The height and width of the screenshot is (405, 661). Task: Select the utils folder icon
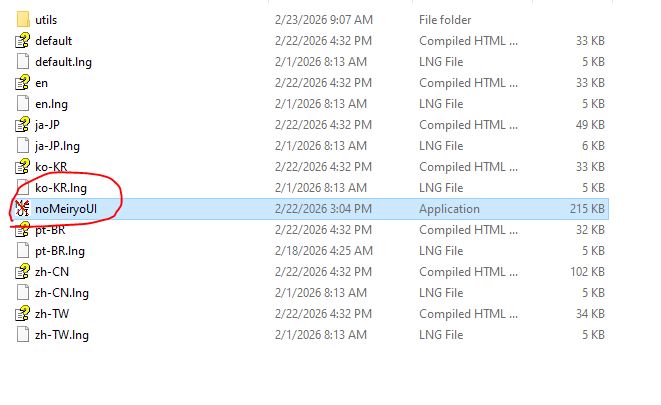click(x=23, y=19)
